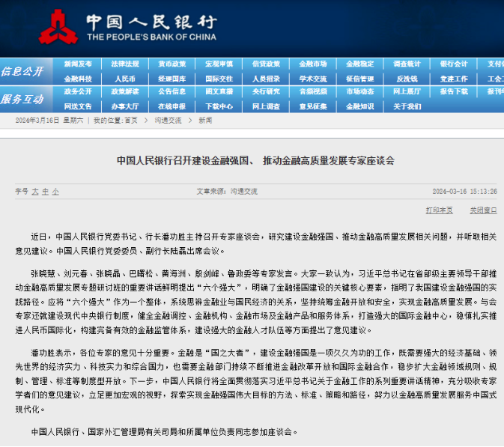Click 关闭窗口 to close the window

(483, 210)
